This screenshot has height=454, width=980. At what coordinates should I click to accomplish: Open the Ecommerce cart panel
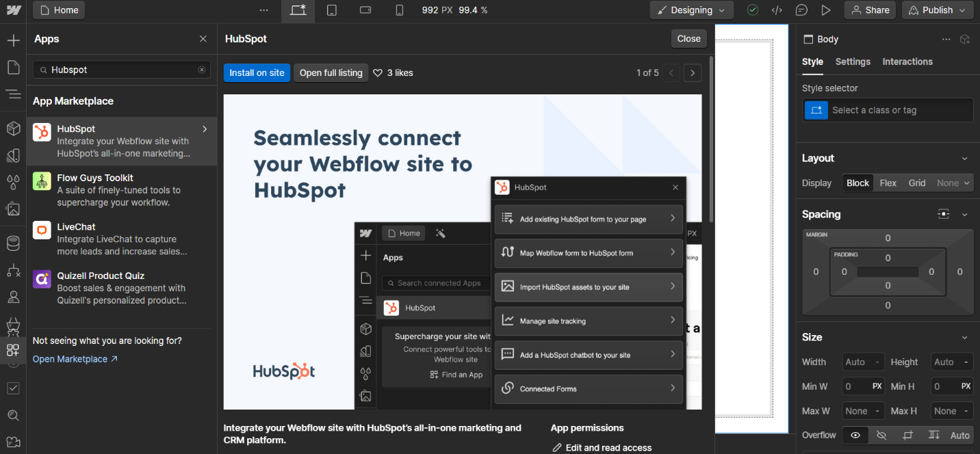tap(13, 324)
